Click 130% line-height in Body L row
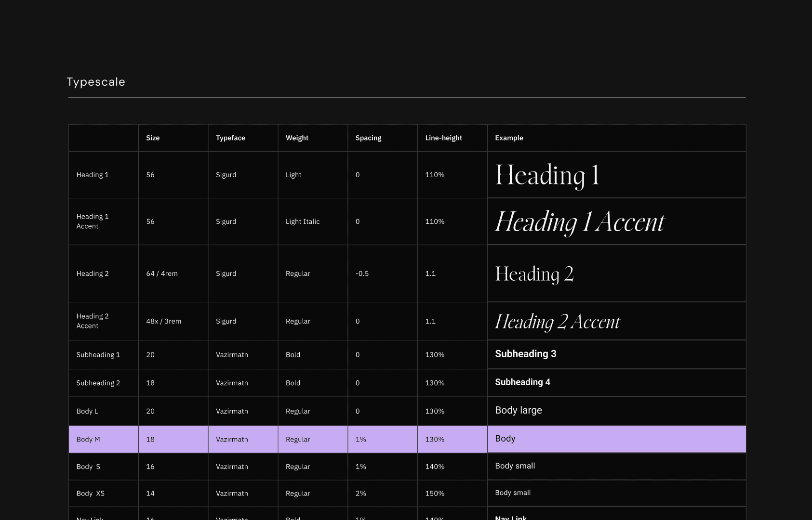812x520 pixels. point(435,411)
